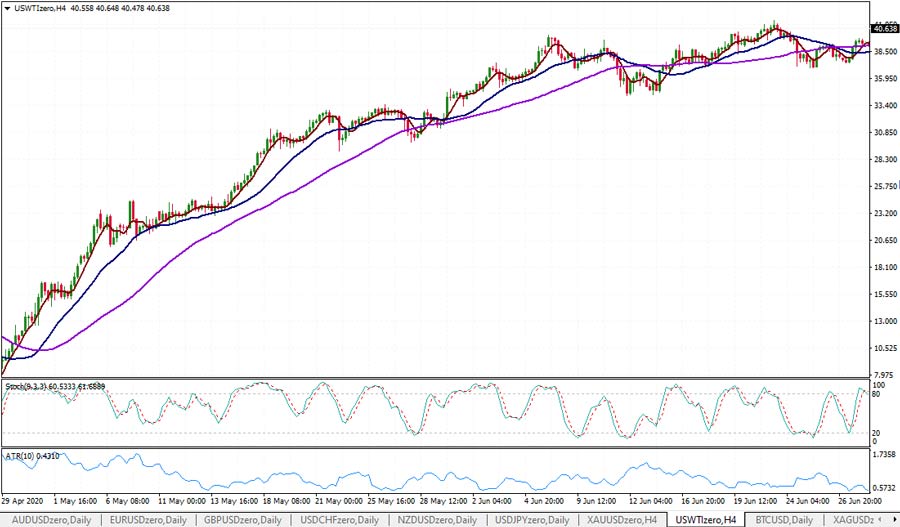Switch to the partially visible XAGUSD tab

point(852,520)
